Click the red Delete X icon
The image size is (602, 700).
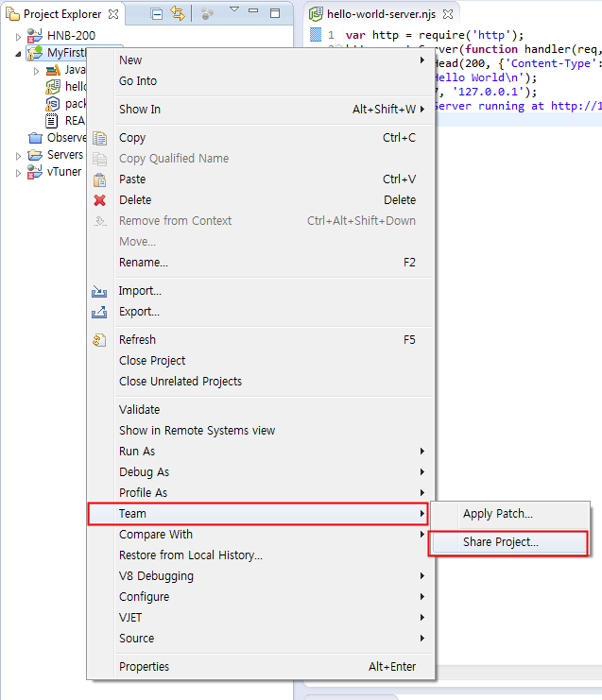99,200
